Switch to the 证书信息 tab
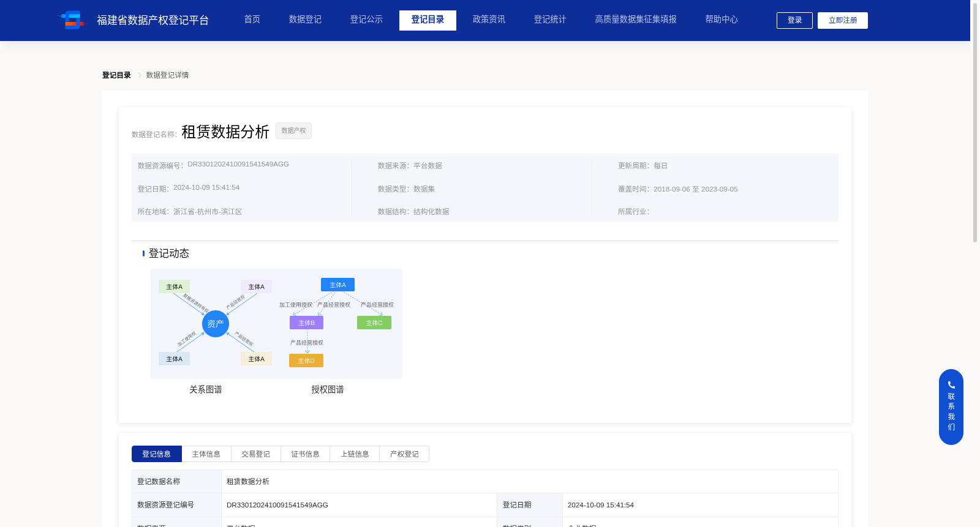Screen dimensions: 980x527 306,454
